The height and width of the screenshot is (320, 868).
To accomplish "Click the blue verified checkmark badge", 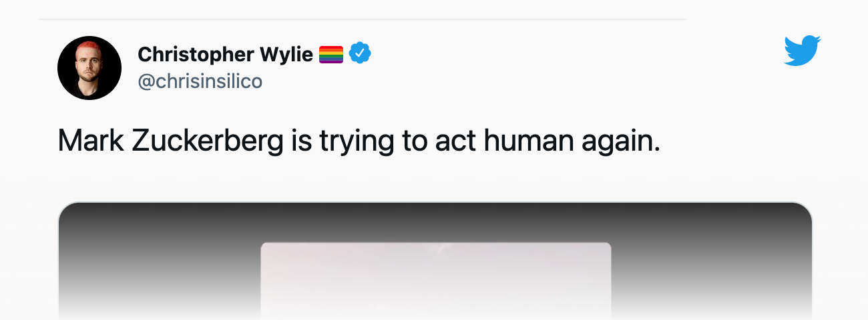I will (360, 53).
